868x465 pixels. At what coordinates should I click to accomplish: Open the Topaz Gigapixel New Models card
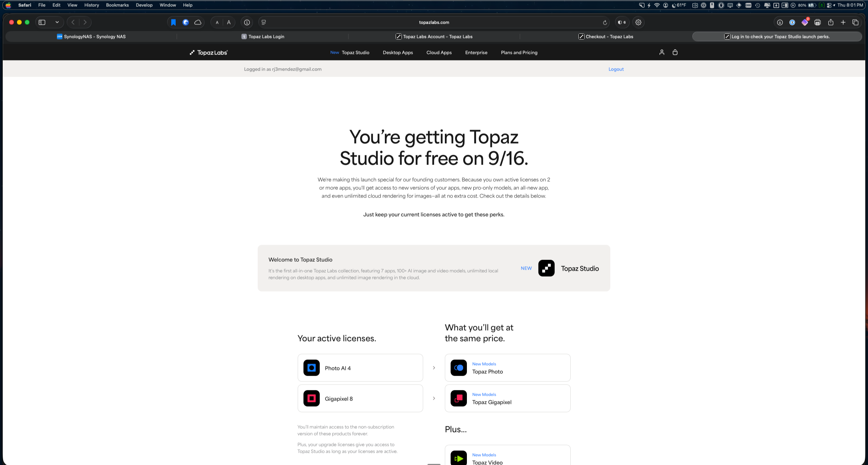tap(507, 398)
